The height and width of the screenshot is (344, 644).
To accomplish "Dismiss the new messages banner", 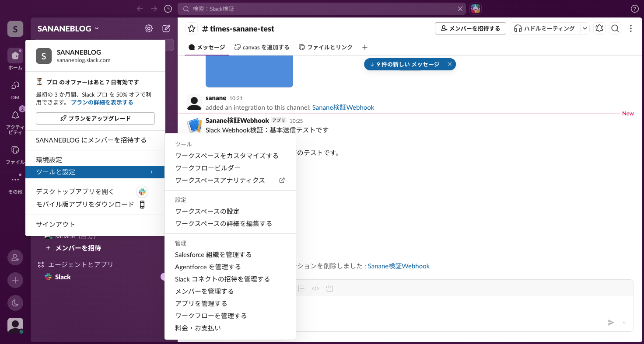I will [449, 64].
